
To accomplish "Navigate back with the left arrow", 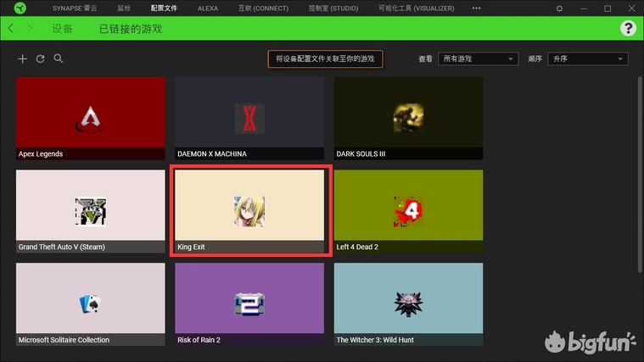I will click(11, 28).
